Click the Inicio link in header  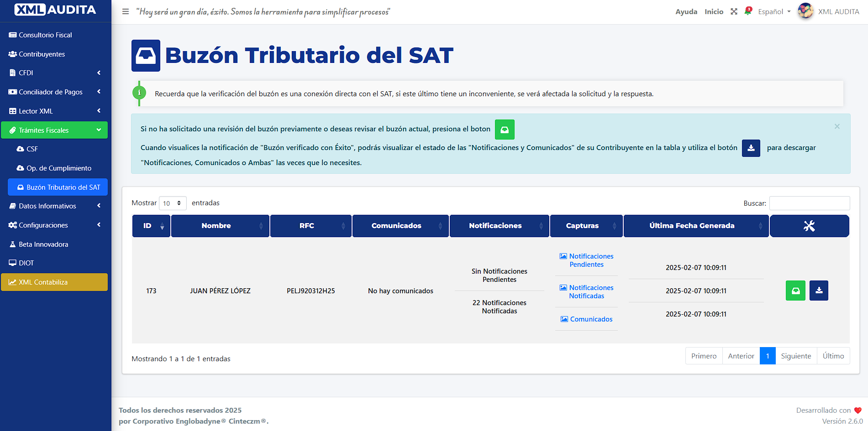coord(714,12)
